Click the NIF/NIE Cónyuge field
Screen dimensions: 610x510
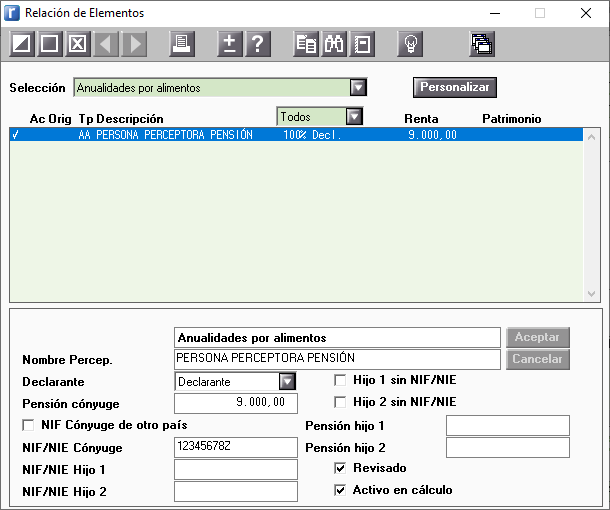(x=236, y=447)
